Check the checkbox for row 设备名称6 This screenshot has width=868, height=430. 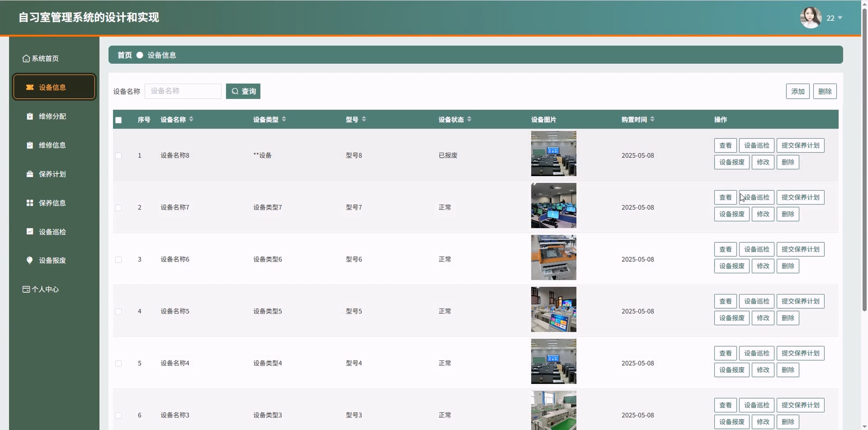(x=118, y=260)
